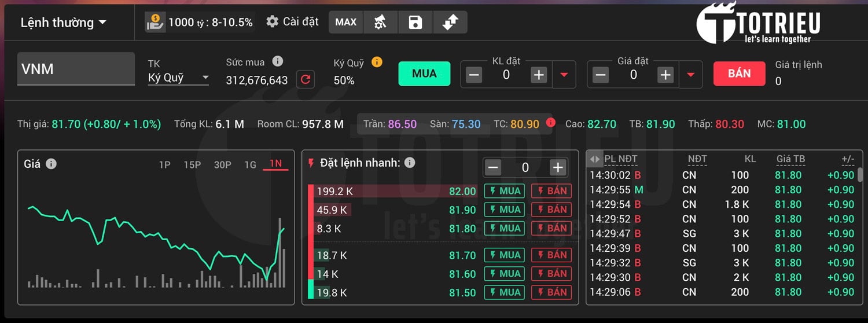Switch chart interval to 30P
The image size is (868, 323).
coord(222,164)
